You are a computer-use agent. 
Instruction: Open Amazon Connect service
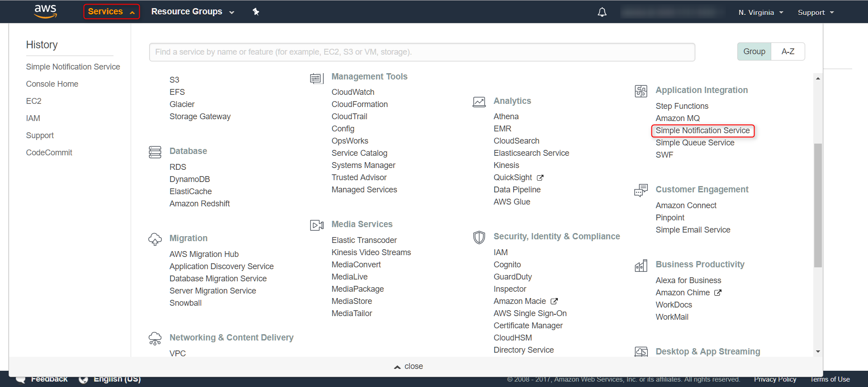pyautogui.click(x=686, y=205)
